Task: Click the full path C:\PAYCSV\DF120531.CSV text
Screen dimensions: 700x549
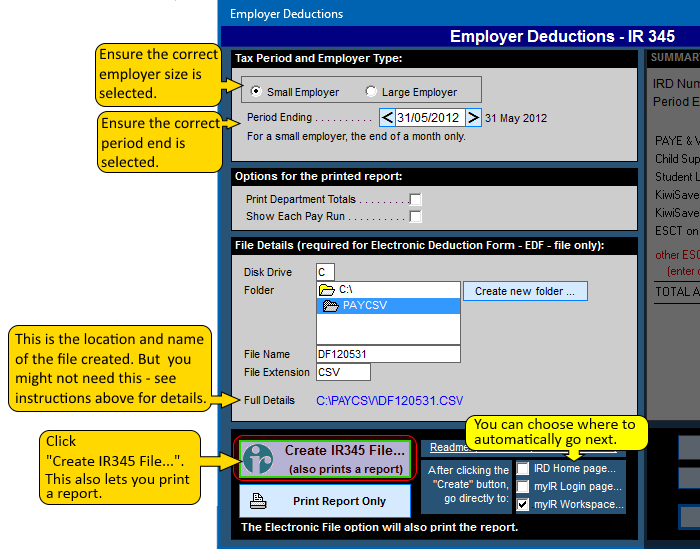Action: (x=389, y=401)
